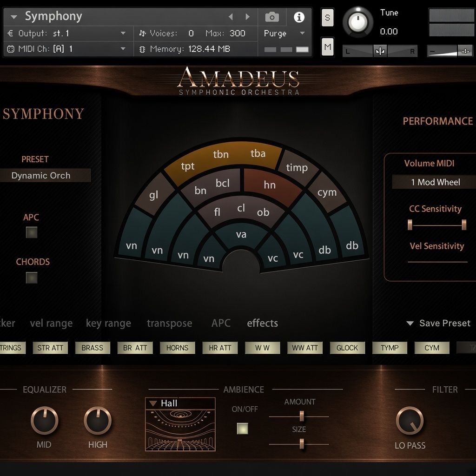
Task: Adjust the CC Sensitivity slider
Action: [x=437, y=225]
